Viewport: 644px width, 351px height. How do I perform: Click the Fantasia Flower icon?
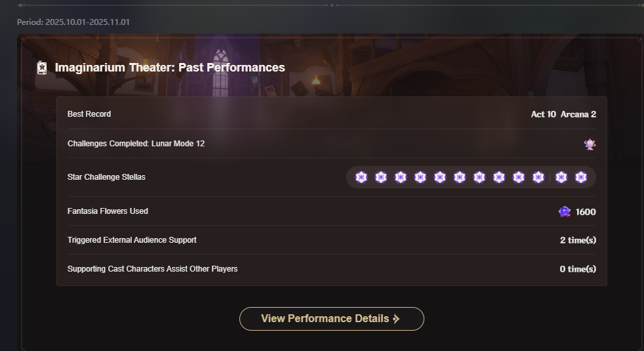(x=564, y=211)
